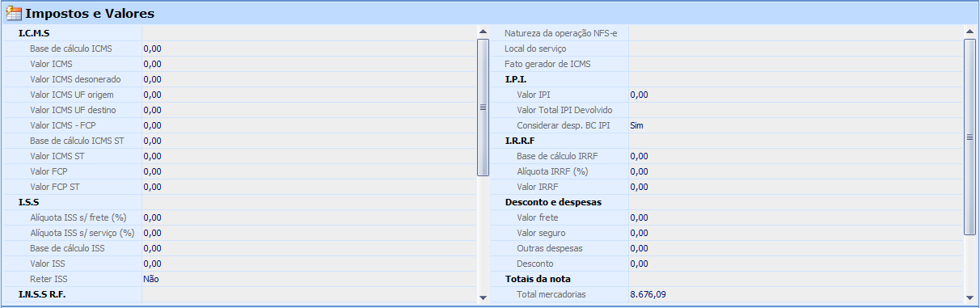Open the Natureza da operação NFS-e field
Image resolution: width=980 pixels, height=308 pixels.
[x=796, y=33]
